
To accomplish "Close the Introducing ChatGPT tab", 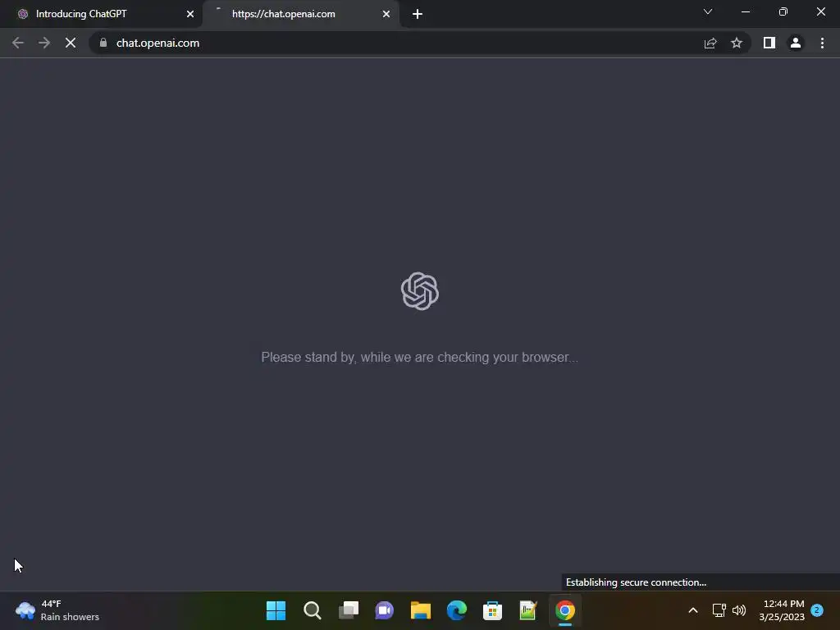I will click(190, 14).
